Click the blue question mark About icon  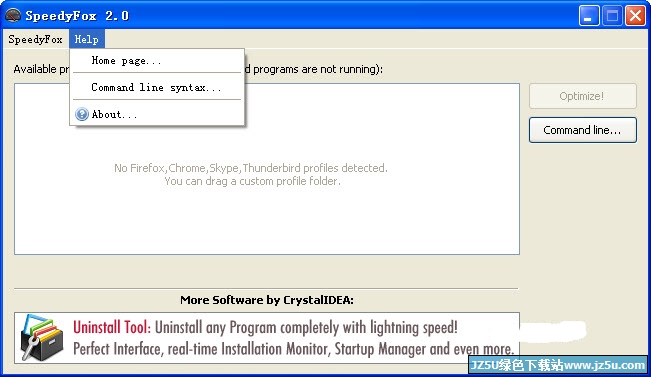[82, 114]
